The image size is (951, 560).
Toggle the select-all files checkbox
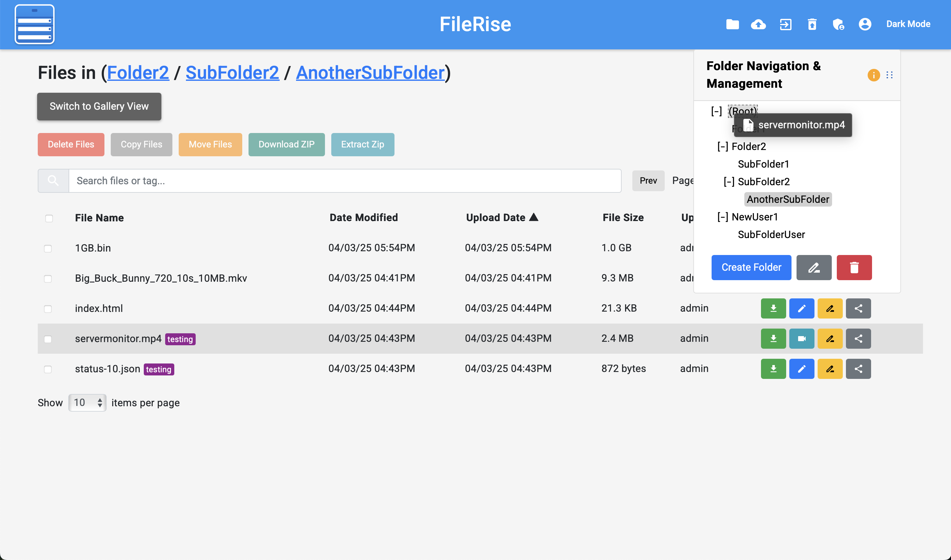tap(49, 218)
